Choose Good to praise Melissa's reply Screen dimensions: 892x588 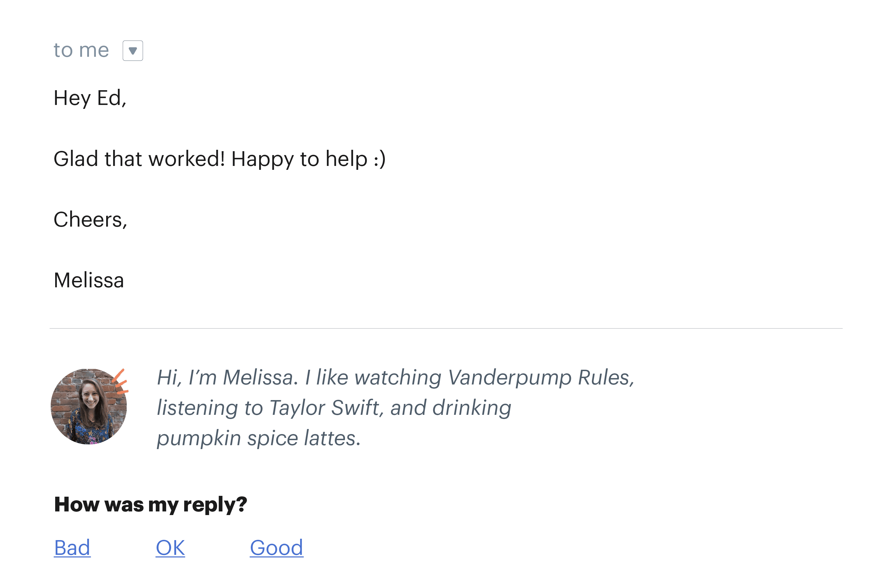(276, 548)
